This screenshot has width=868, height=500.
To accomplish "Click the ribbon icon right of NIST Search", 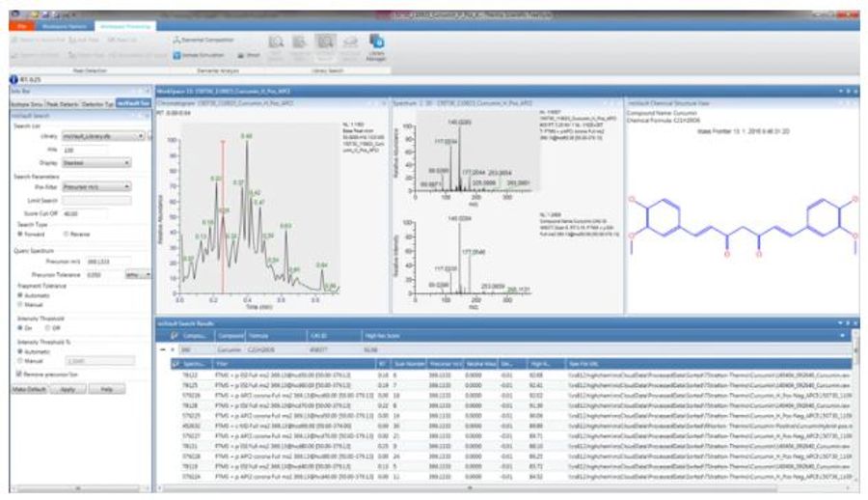I will (300, 47).
